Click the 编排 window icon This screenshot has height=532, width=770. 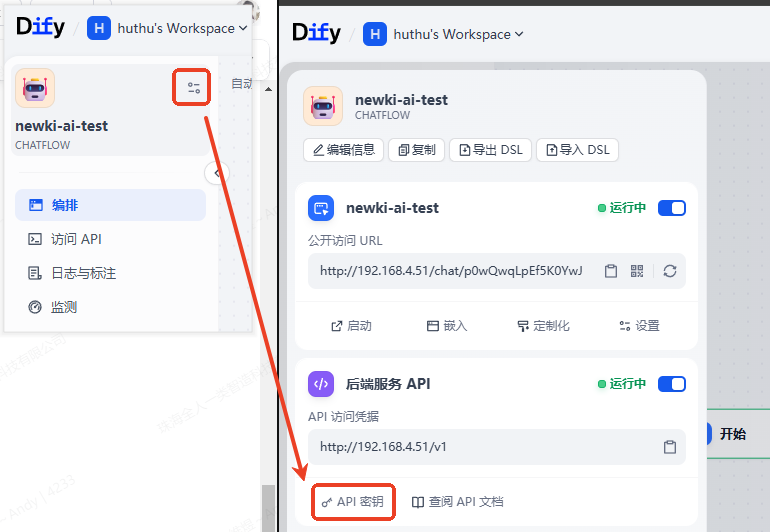[x=35, y=205]
